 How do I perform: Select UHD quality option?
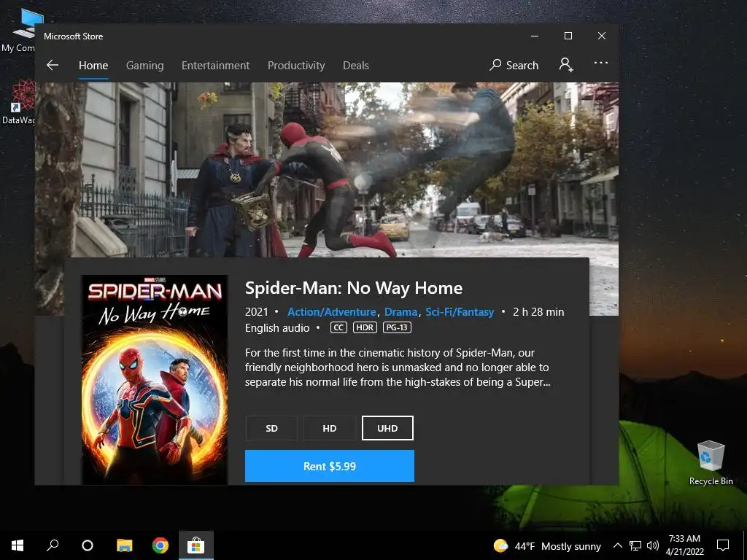click(387, 428)
